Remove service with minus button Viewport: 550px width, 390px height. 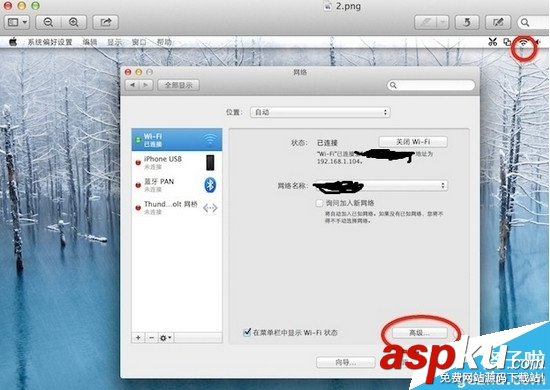pyautogui.click(x=152, y=338)
